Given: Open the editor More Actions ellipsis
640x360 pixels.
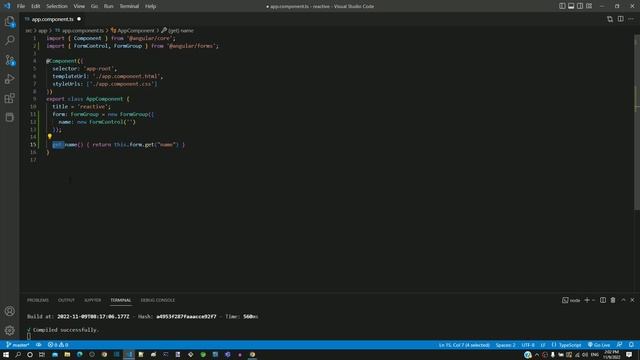Looking at the screenshot, I should point(631,19).
